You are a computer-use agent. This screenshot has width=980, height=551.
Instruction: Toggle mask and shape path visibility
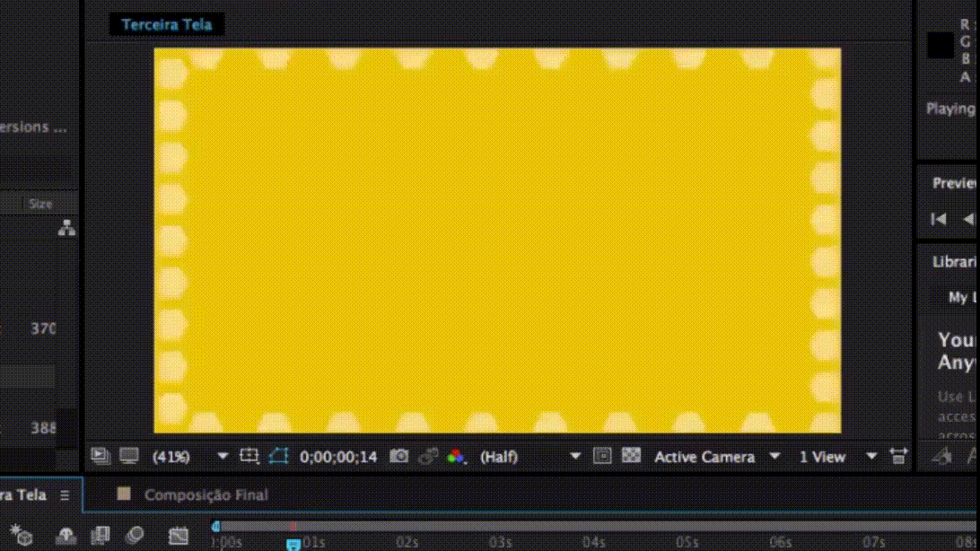point(278,457)
